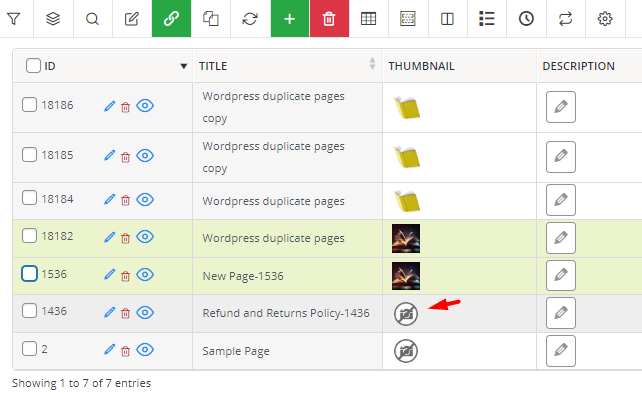This screenshot has width=642, height=395.
Task: Open the settings gear icon
Action: click(605, 19)
